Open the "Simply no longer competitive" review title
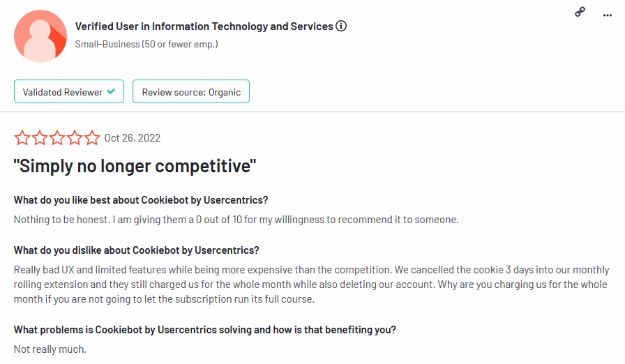Screen dimensions: 625x364 point(135,166)
